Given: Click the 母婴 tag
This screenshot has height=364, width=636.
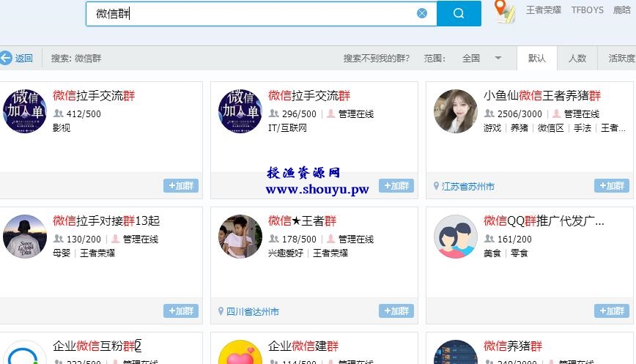Looking at the screenshot, I should pyautogui.click(x=62, y=253).
